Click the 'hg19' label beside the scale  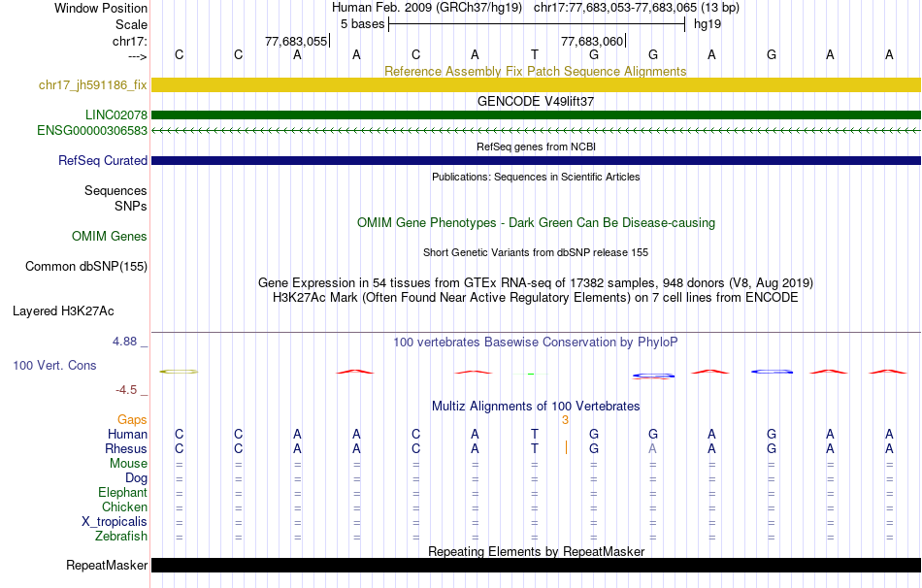pos(708,24)
